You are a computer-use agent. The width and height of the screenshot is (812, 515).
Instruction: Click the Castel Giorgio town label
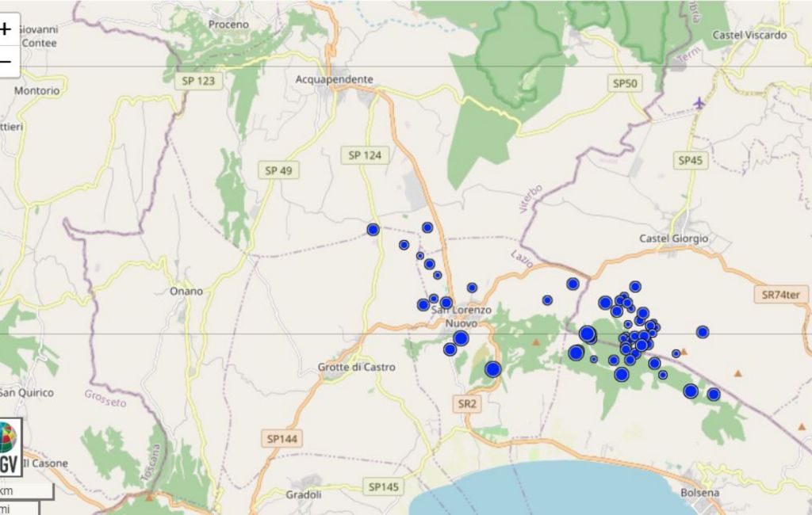[673, 238]
